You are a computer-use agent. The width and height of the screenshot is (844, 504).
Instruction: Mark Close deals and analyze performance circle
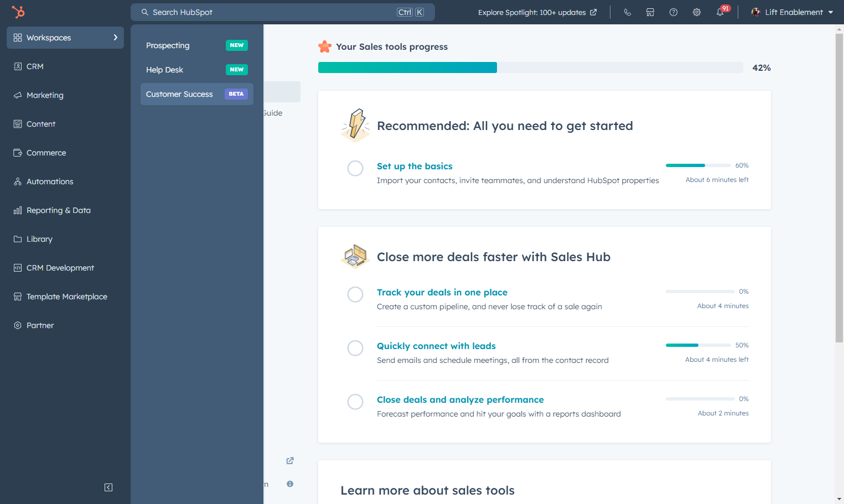click(x=355, y=402)
